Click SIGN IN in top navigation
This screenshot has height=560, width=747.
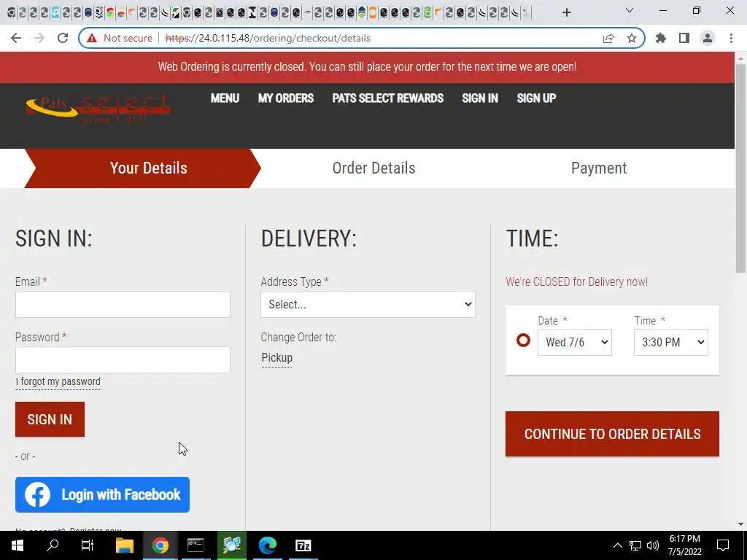pos(480,98)
